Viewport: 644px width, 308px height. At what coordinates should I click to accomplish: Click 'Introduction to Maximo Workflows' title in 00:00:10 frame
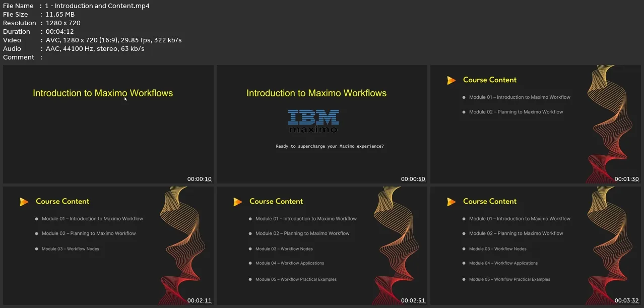pos(103,93)
